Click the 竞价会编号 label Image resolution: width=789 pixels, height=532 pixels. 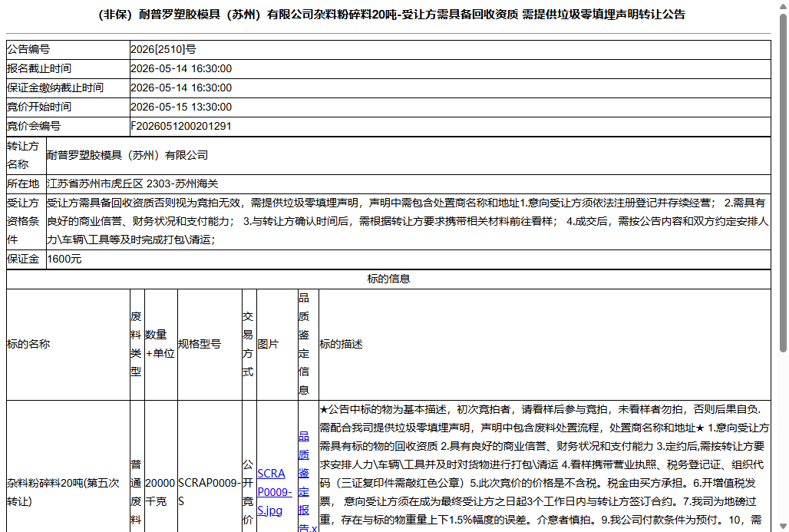click(x=34, y=126)
